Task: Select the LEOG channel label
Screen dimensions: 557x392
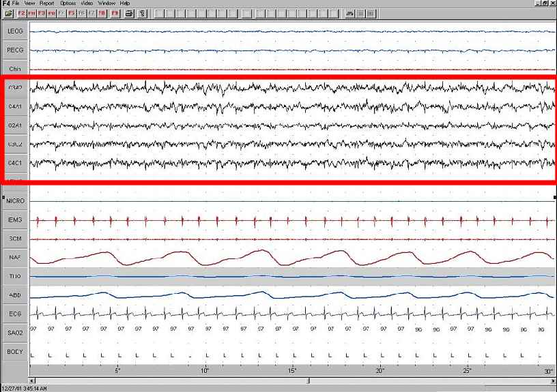Action: coord(15,31)
